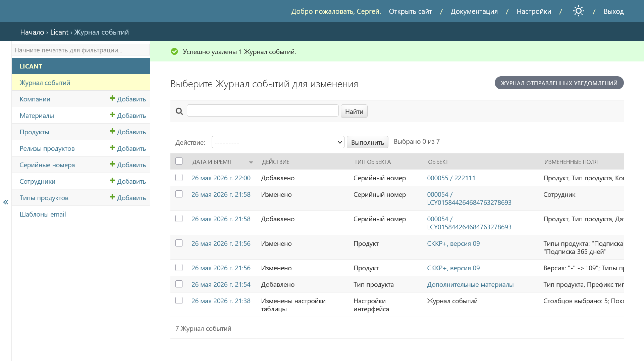Viewport: 644px width, 364px height.
Task: Click the magnifier search icon
Action: pyautogui.click(x=179, y=111)
